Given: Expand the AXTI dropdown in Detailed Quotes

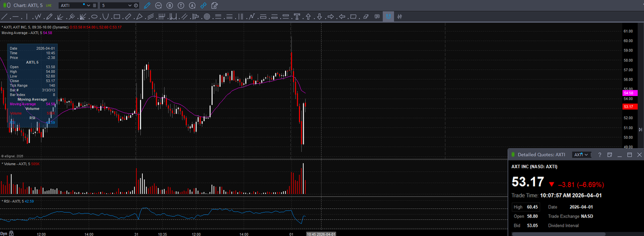Looking at the screenshot, I should [586, 154].
